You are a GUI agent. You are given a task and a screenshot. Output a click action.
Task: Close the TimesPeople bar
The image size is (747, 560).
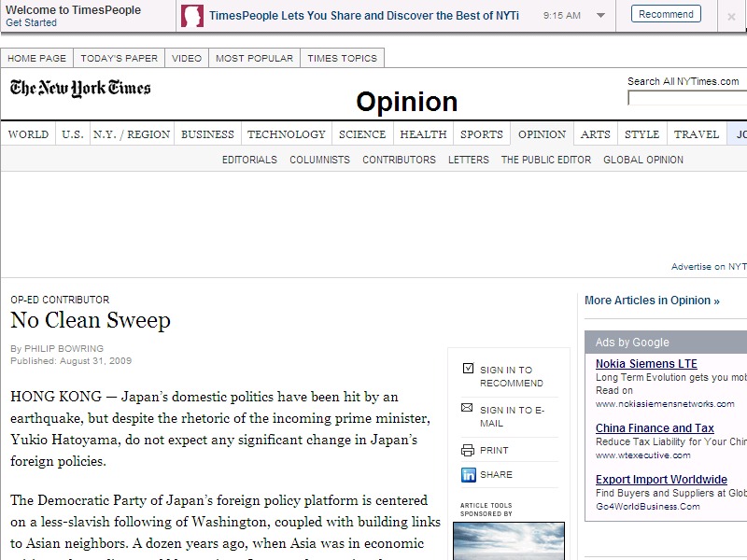click(731, 17)
